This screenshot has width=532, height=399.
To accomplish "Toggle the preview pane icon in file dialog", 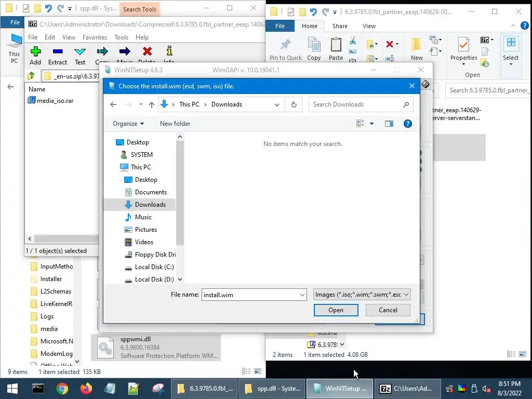I will [389, 124].
